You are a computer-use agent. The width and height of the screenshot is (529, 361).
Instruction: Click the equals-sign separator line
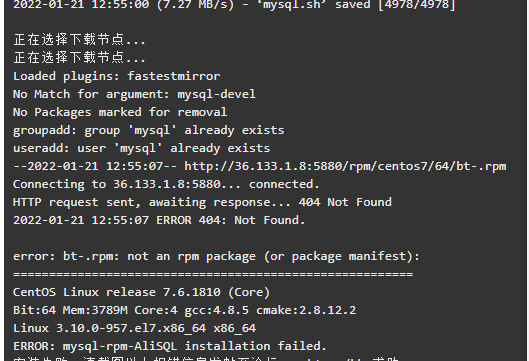point(213,274)
